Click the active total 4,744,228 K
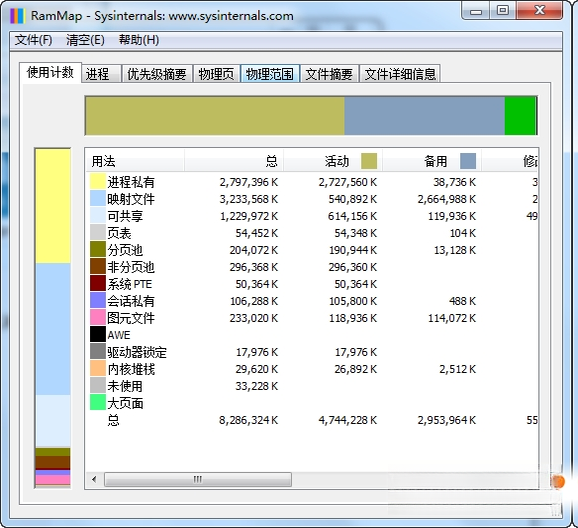 point(348,420)
